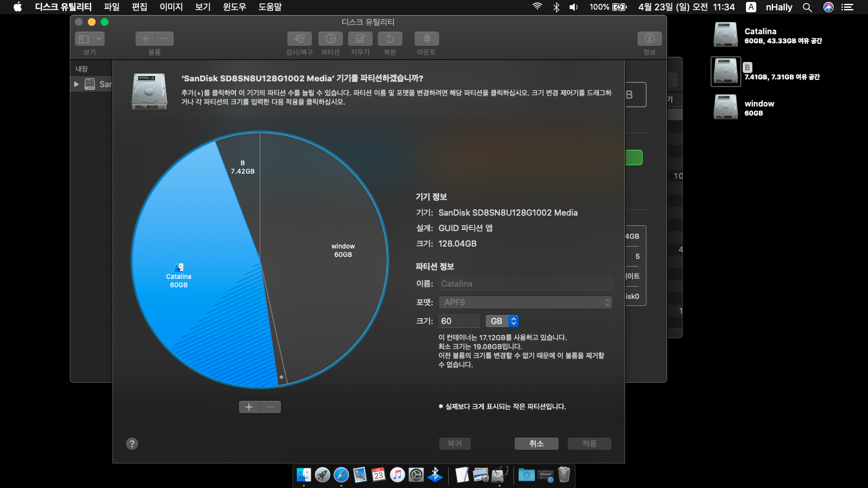The image size is (868, 488).
Task: Open Safari from the Dock
Action: (341, 474)
